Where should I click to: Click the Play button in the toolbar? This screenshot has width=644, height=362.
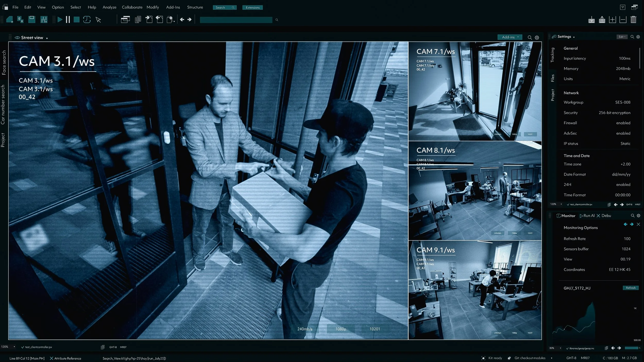pos(60,20)
